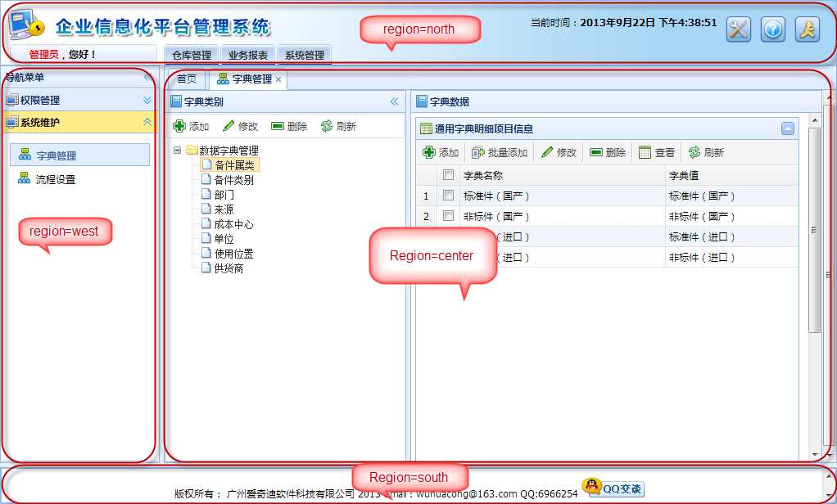Click the grid scrollbar down arrow
837x504 pixels.
click(x=815, y=454)
